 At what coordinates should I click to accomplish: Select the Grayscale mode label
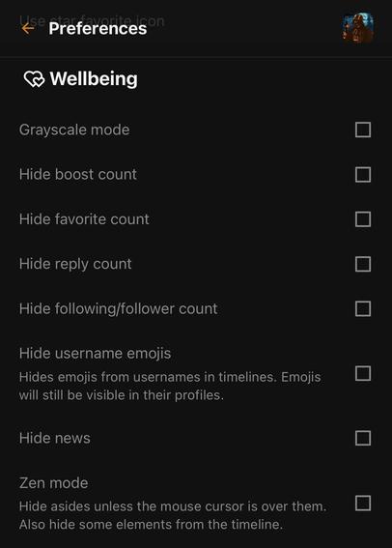74,130
